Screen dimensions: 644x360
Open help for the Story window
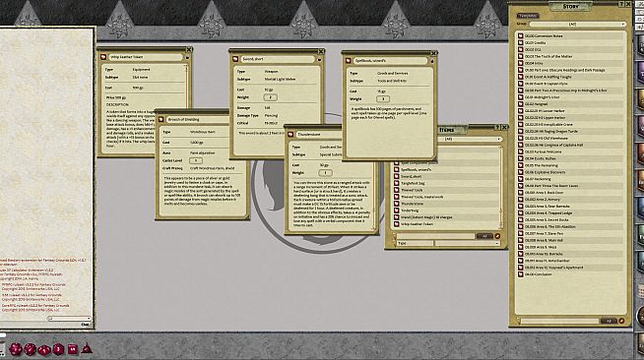point(621,4)
